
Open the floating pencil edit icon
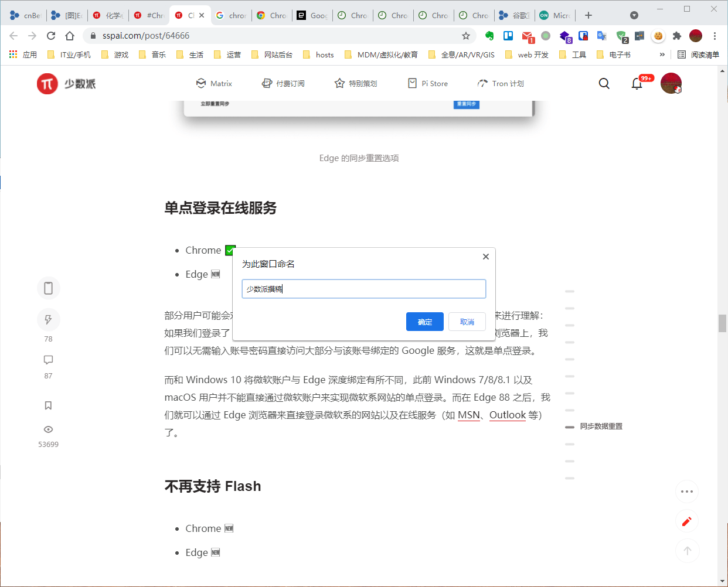click(x=687, y=521)
